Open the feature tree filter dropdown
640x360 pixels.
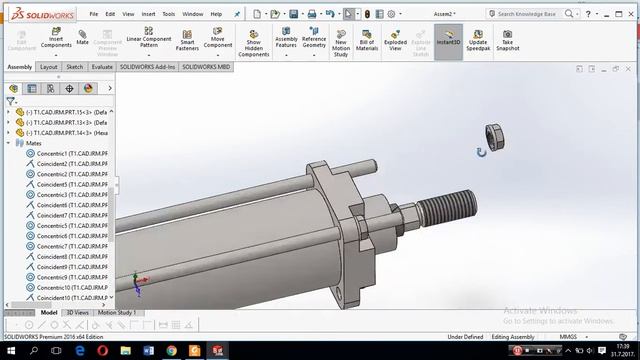point(12,101)
